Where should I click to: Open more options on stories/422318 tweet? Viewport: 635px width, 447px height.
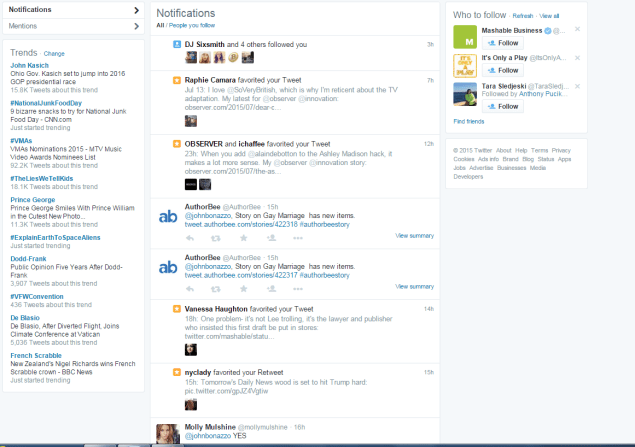[x=298, y=238]
